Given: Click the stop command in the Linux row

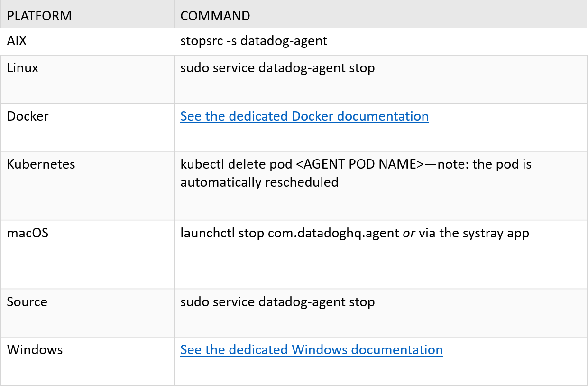Looking at the screenshot, I should (x=277, y=68).
